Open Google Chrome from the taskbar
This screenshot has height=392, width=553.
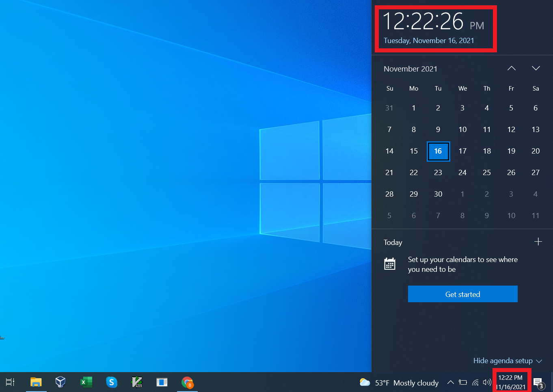point(187,382)
